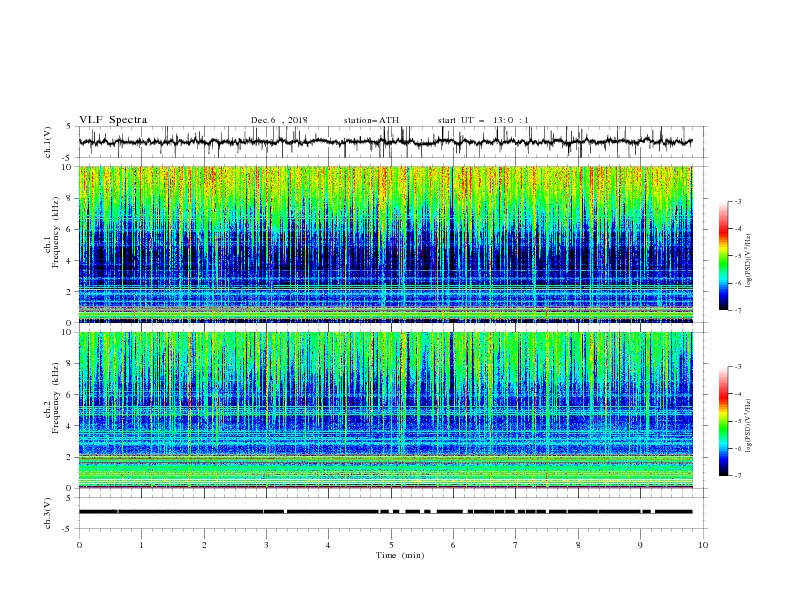
Task: Select the "Dec.6 , 2018" date text
Action: 279,120
